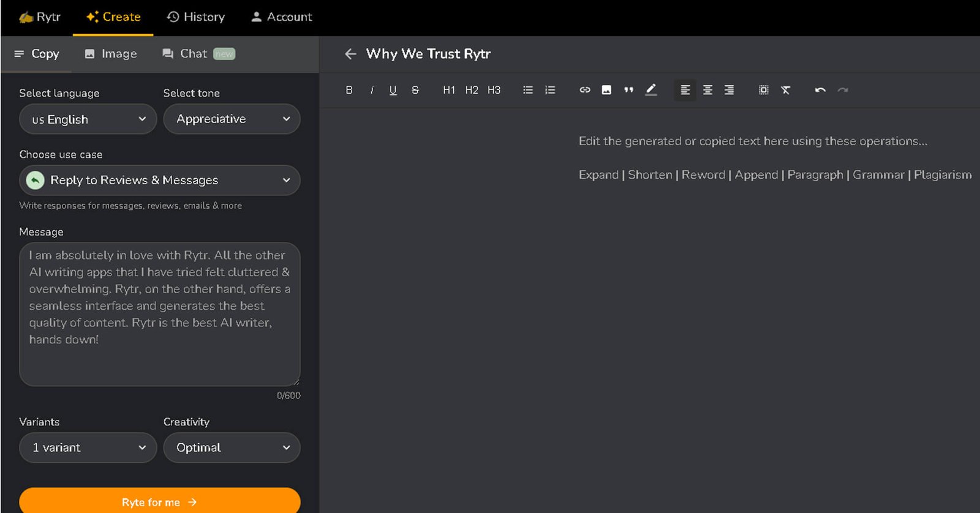
Task: Go back using the arrow beside the title
Action: pyautogui.click(x=350, y=54)
